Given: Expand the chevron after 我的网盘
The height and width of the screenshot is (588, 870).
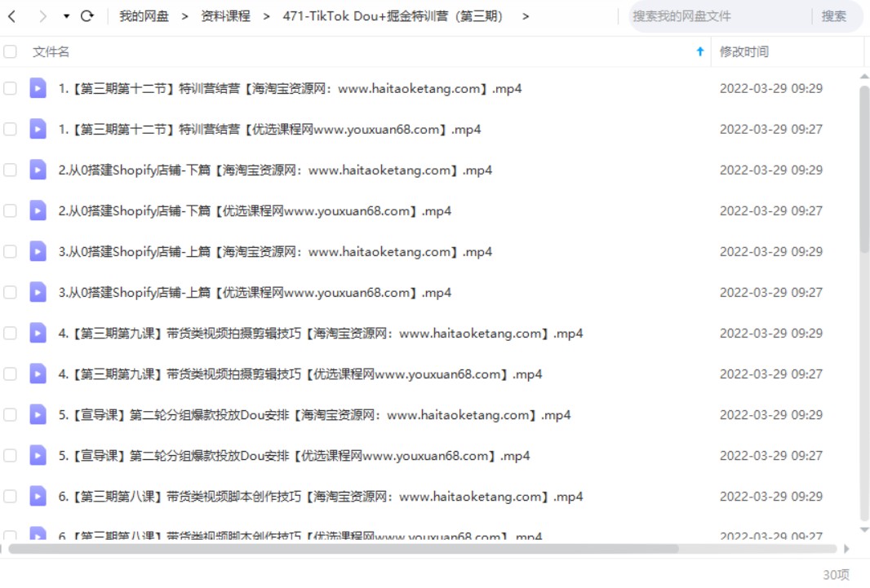Looking at the screenshot, I should [184, 16].
